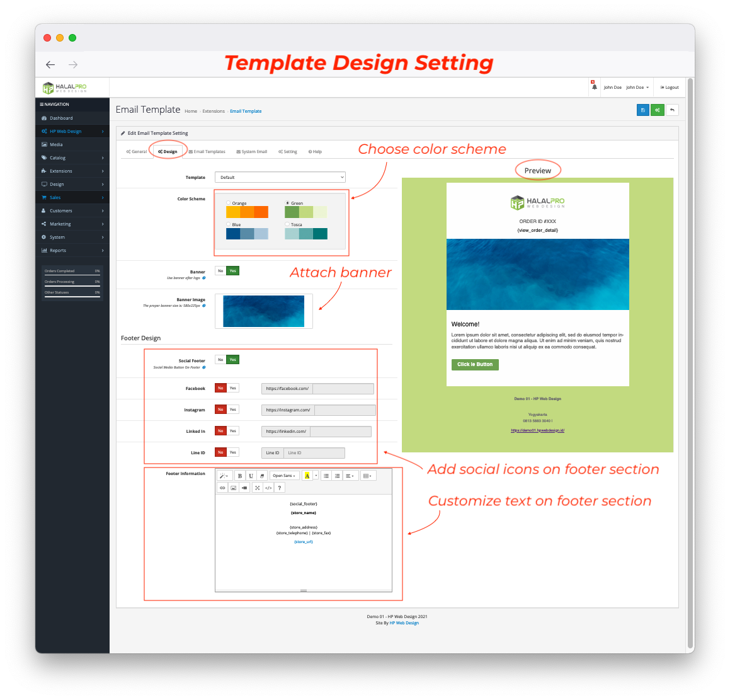Open the Email Templates tab
Screen dimensions: 730x700
(x=207, y=151)
